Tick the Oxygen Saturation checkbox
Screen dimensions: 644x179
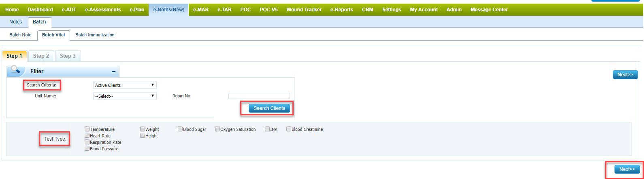218,129
